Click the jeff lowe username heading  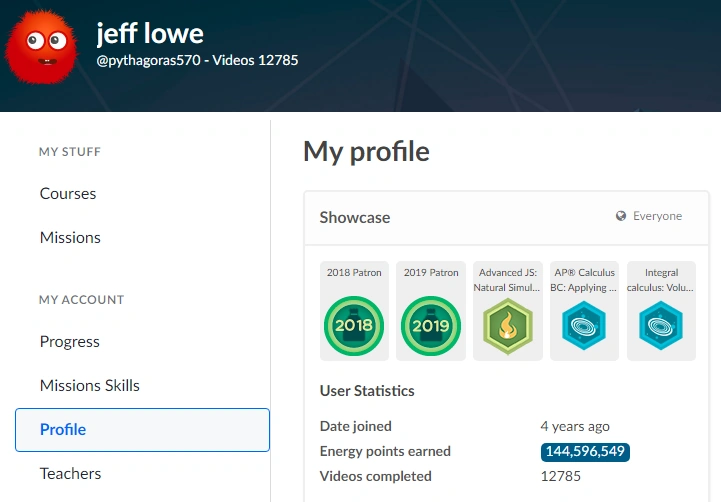coord(150,34)
